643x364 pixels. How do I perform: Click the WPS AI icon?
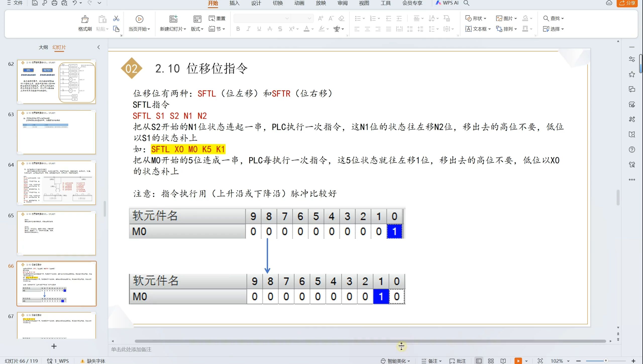pos(447,3)
